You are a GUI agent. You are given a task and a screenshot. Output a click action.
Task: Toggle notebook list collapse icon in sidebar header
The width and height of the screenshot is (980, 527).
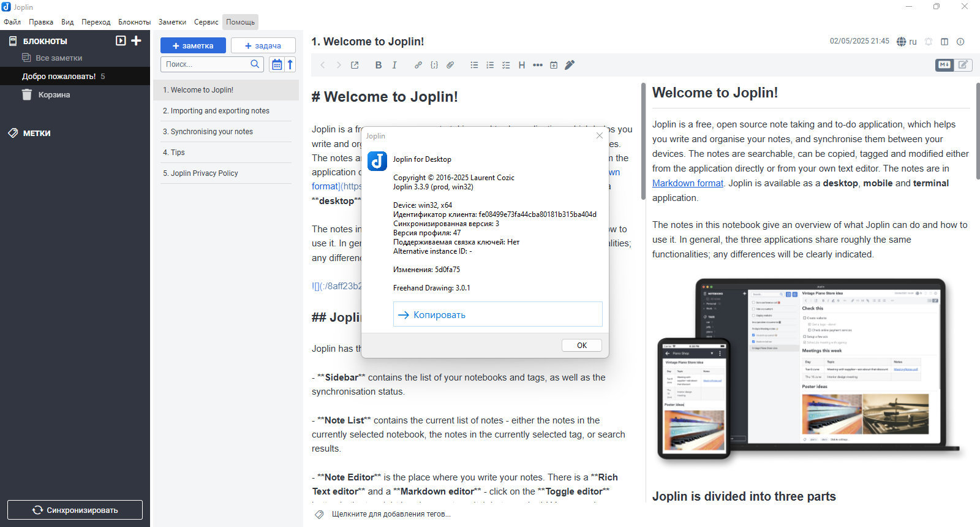[x=121, y=40]
